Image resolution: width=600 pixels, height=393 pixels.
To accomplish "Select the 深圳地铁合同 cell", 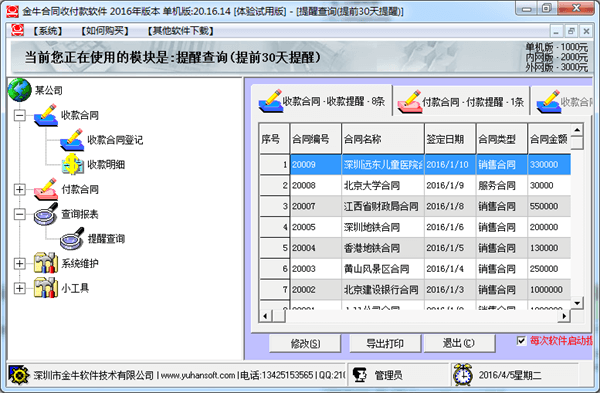I will pos(383,227).
